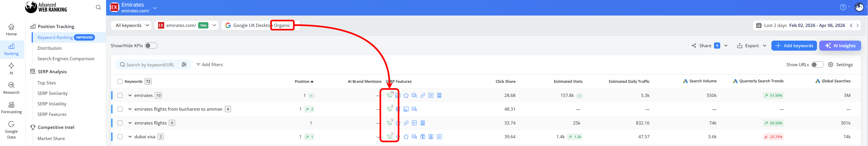Image resolution: width=868 pixels, height=146 pixels.
Task: Expand the emirates keyword row
Action: (130, 95)
